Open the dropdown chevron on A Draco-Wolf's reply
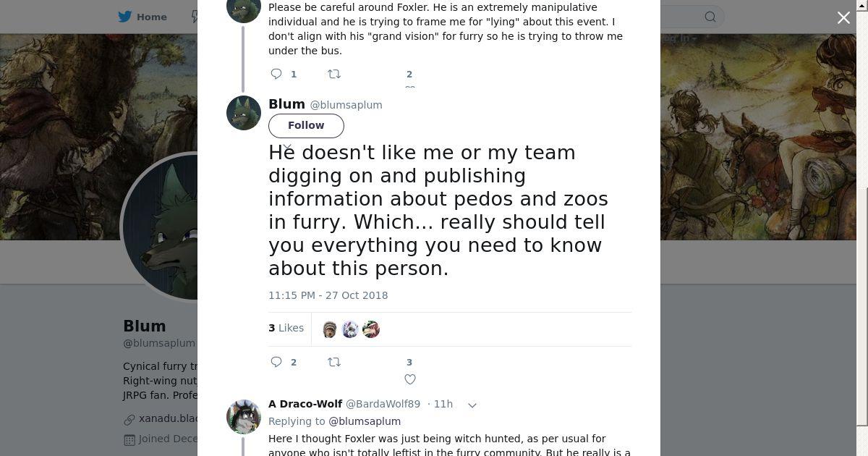Image resolution: width=868 pixels, height=456 pixels. coord(472,405)
